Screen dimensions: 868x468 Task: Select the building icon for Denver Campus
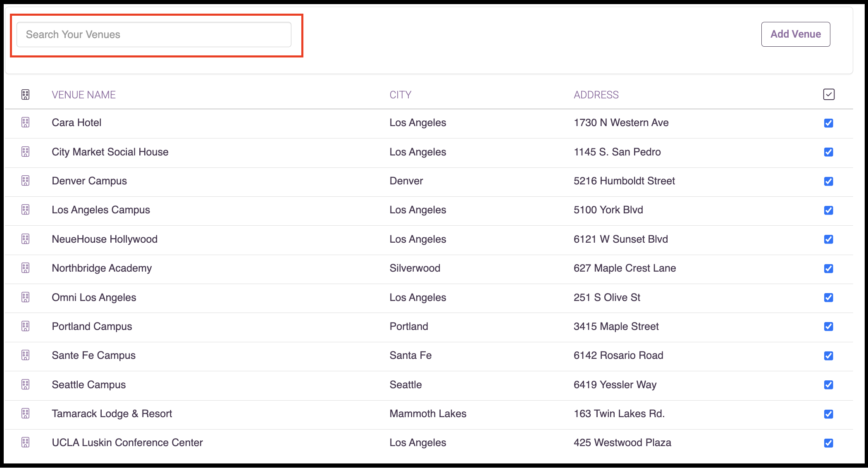pos(25,181)
